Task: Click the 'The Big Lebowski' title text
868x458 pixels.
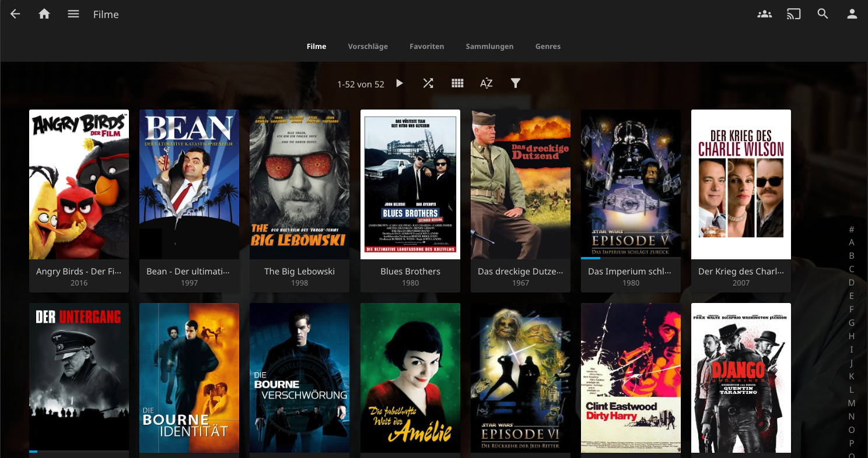Action: (299, 272)
